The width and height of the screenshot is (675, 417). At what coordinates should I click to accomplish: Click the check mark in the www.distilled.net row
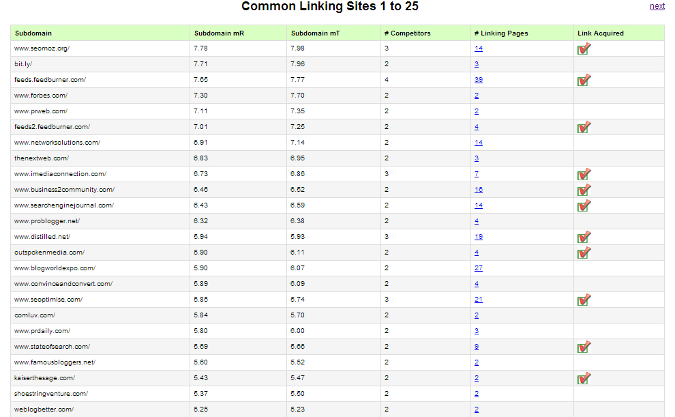point(584,237)
